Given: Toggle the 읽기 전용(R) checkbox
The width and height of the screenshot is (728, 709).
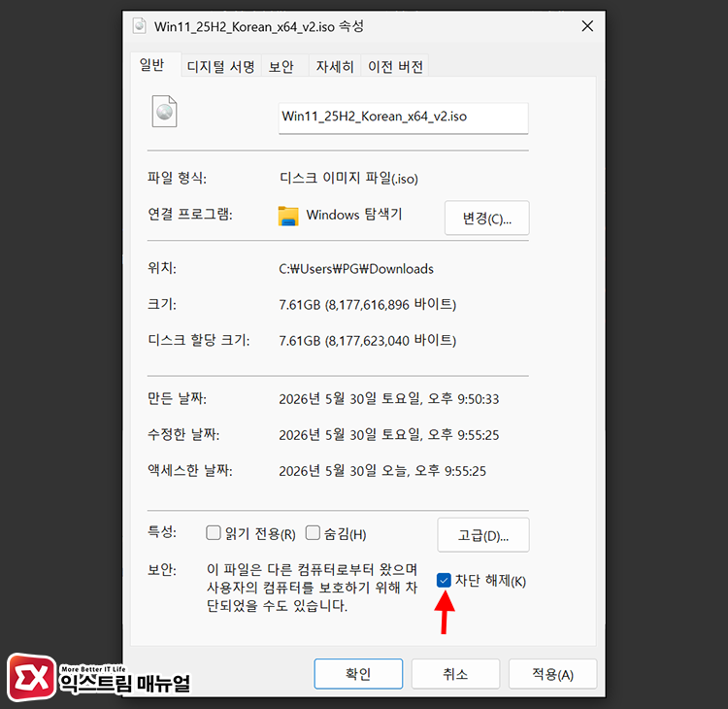Looking at the screenshot, I should (x=214, y=532).
